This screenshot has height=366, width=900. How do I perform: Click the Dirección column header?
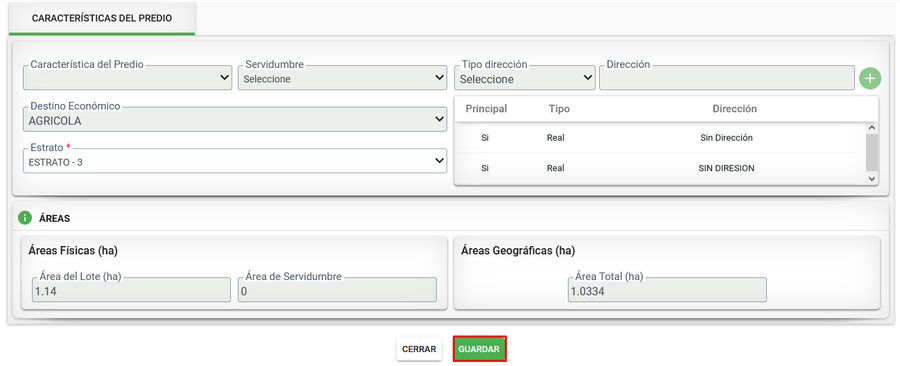[x=735, y=109]
